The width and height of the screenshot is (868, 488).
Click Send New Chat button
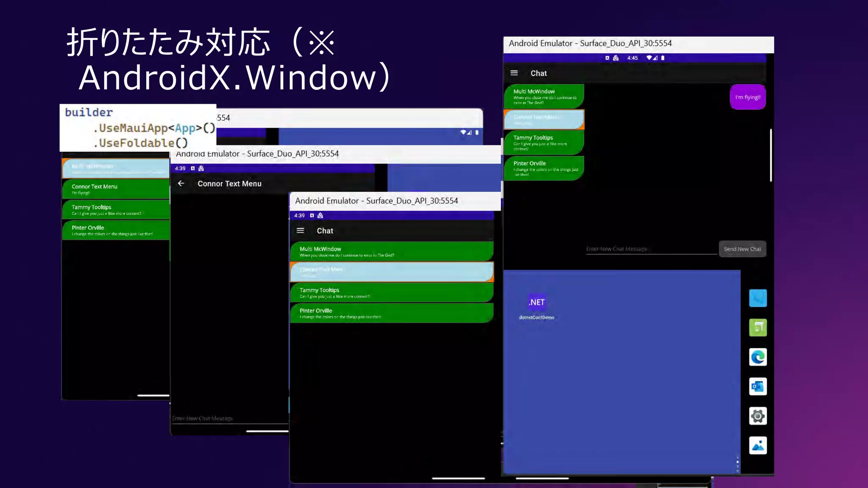tap(742, 249)
